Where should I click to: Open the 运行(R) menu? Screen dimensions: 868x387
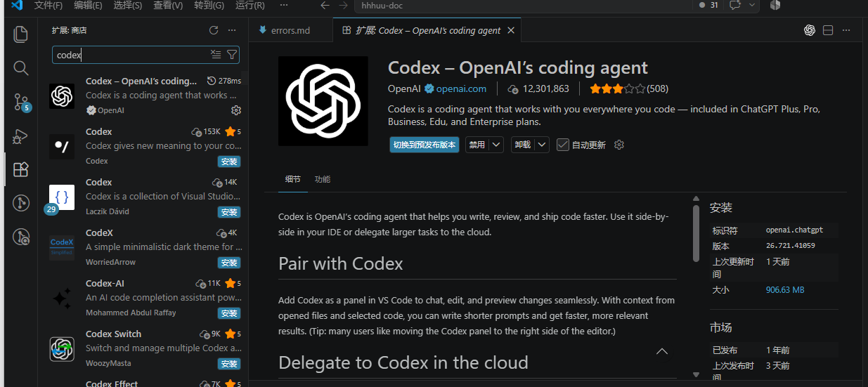click(250, 5)
